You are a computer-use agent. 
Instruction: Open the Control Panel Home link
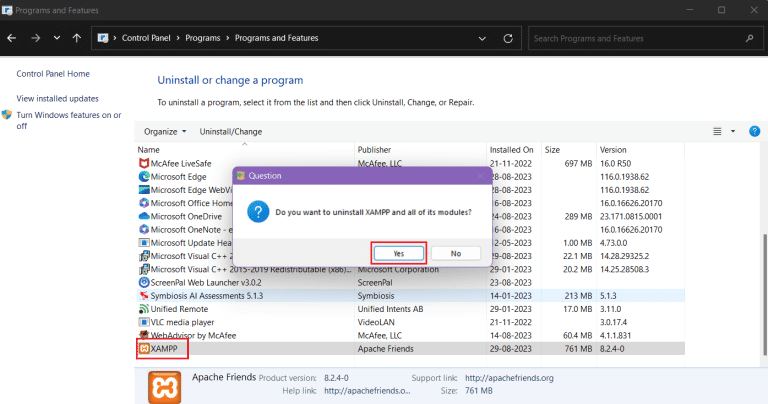[x=53, y=74]
